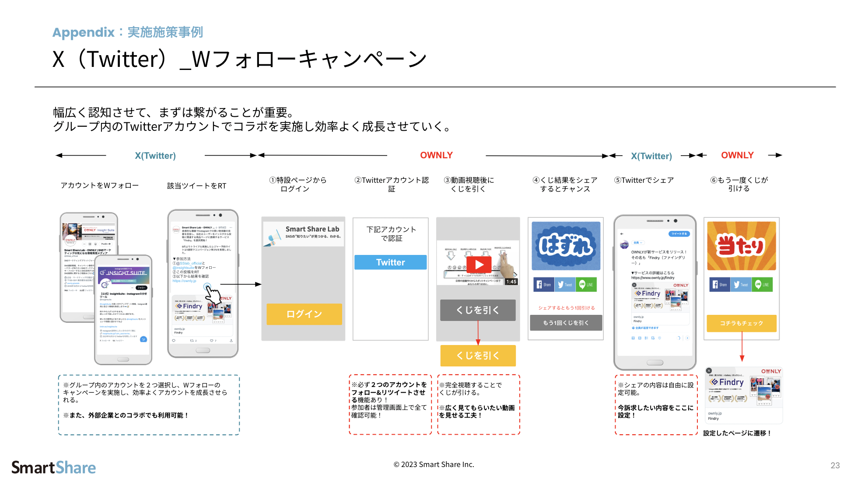Image resolution: width=868 pixels, height=488 pixels.
Task: Expand the ... menu beside the InsightSuite follow button
Action: (x=132, y=288)
